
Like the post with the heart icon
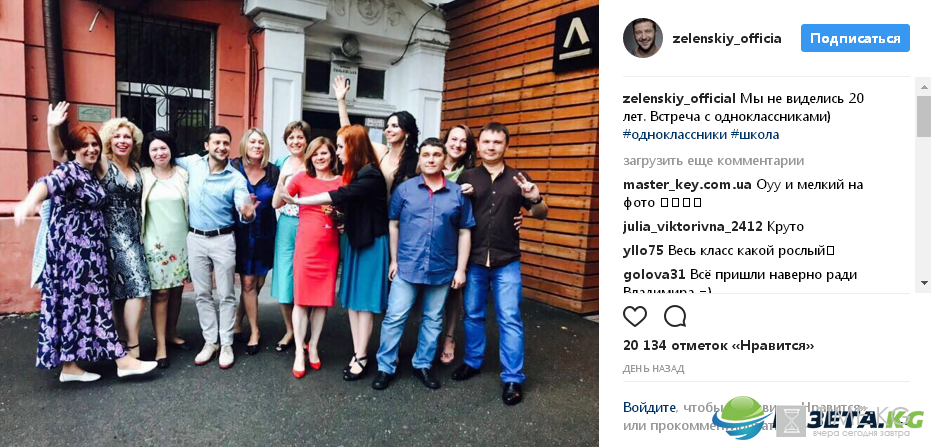tap(634, 316)
